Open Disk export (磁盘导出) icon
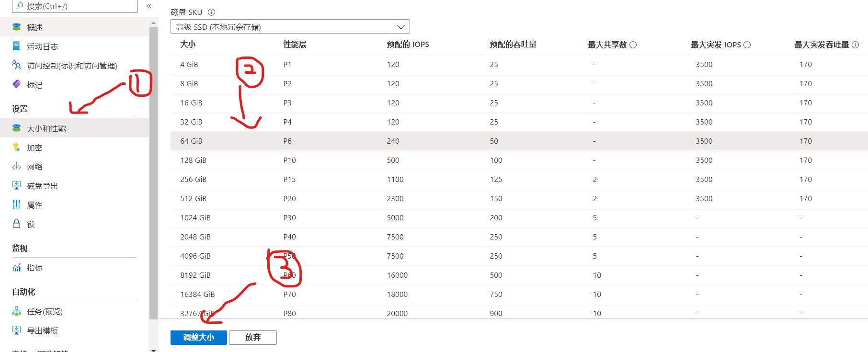868x352 pixels. click(17, 186)
